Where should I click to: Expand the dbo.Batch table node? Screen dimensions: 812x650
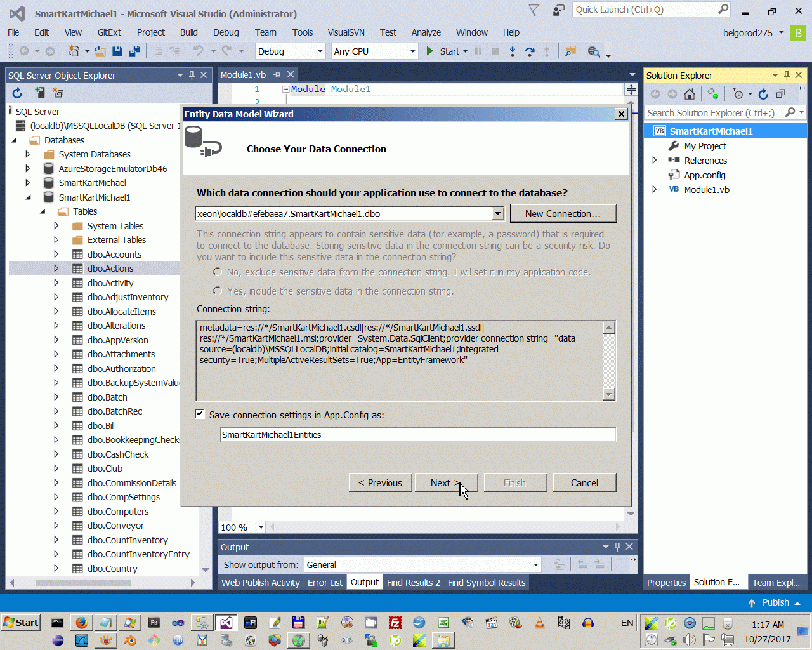point(56,397)
